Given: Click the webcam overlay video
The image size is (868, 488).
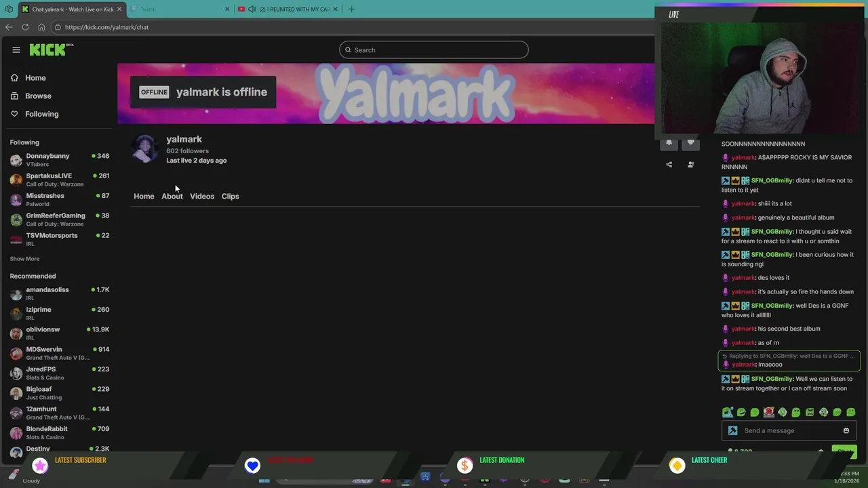Looking at the screenshot, I should coord(761,77).
